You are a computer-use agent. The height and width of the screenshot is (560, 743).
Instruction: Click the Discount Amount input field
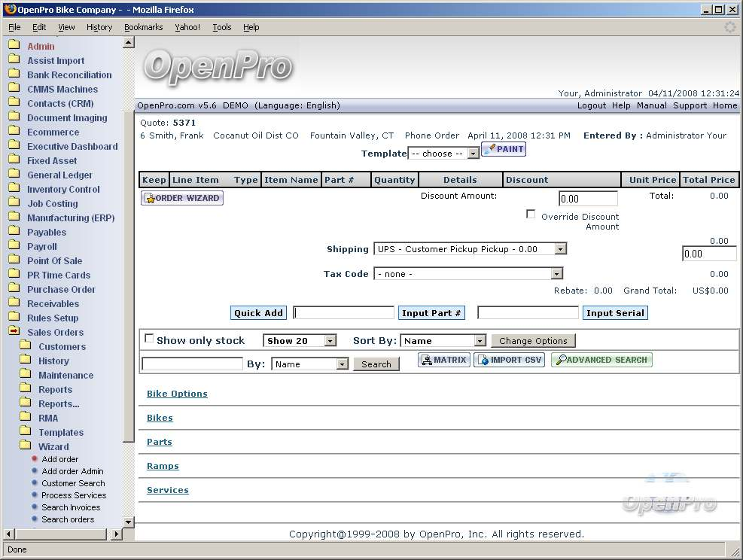588,199
